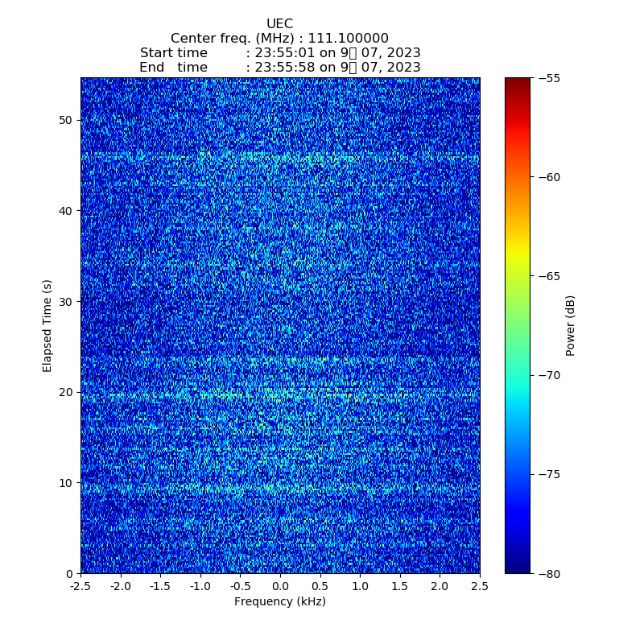The height and width of the screenshot is (644, 644).
Task: Click the 30 elapsed time tick label
Action: (x=64, y=301)
